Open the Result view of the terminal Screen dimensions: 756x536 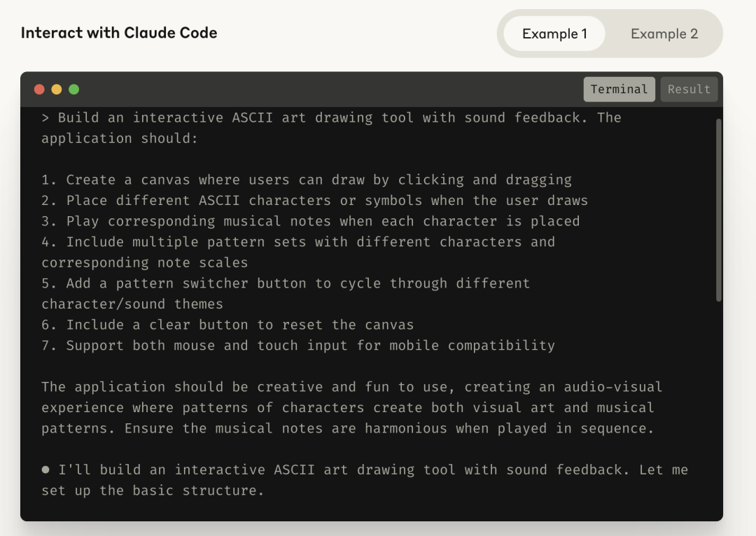click(x=689, y=89)
